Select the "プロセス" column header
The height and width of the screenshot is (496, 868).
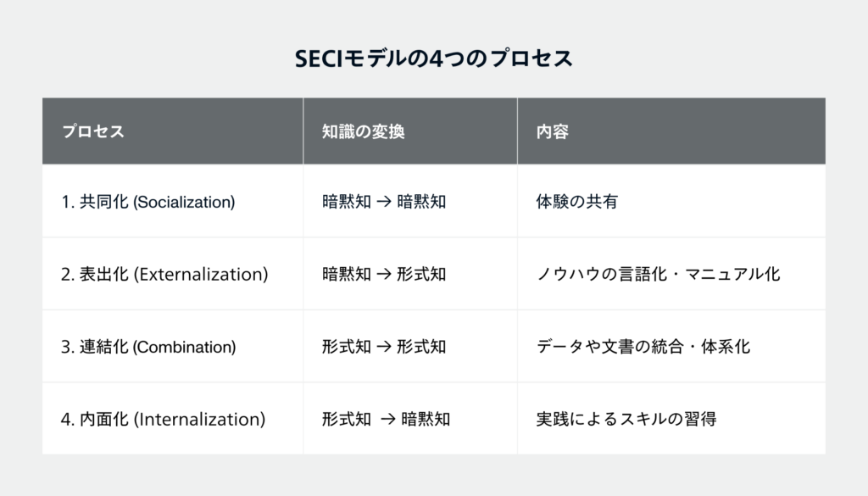(x=93, y=132)
